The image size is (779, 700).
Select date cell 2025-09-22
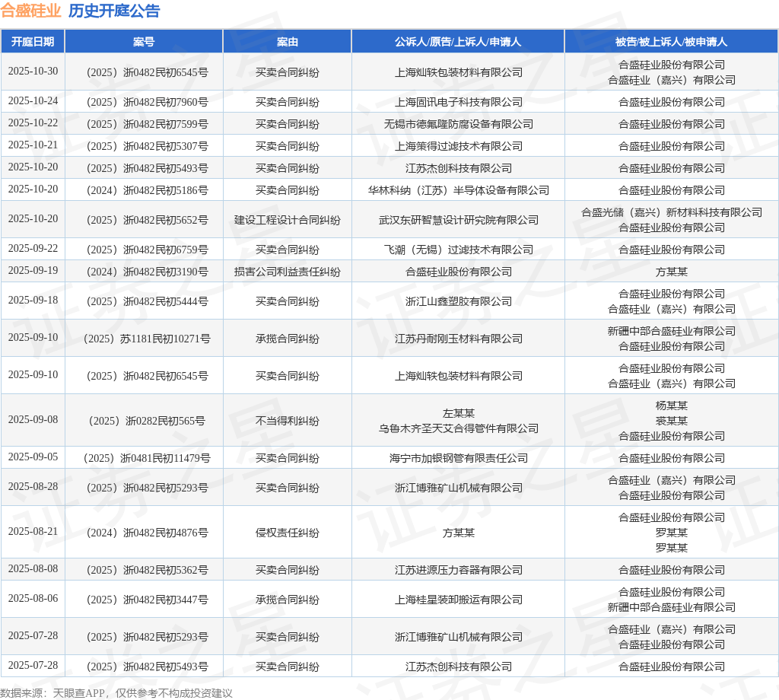click(33, 248)
